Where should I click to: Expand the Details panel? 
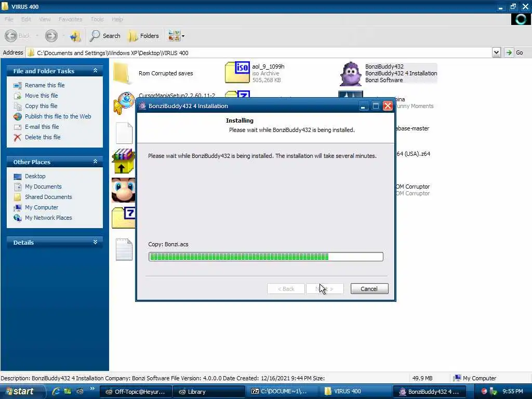tap(96, 242)
